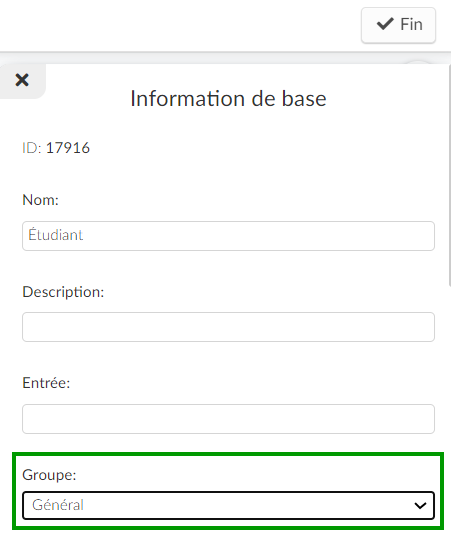
Task: Click the Étudiant text in Nom field
Action: [56, 235]
